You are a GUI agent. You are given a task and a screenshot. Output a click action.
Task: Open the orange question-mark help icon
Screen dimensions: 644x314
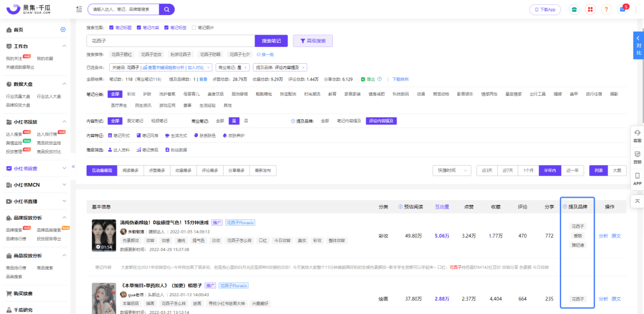606,10
